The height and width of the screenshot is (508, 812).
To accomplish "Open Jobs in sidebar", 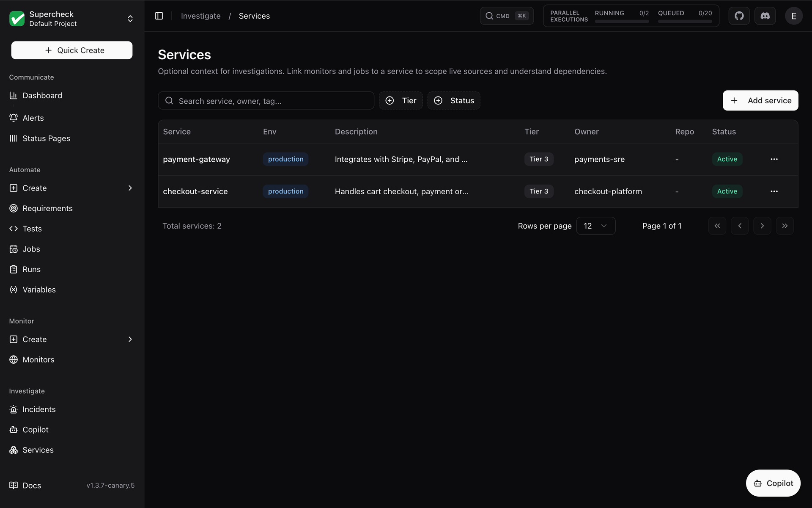I will [71, 249].
